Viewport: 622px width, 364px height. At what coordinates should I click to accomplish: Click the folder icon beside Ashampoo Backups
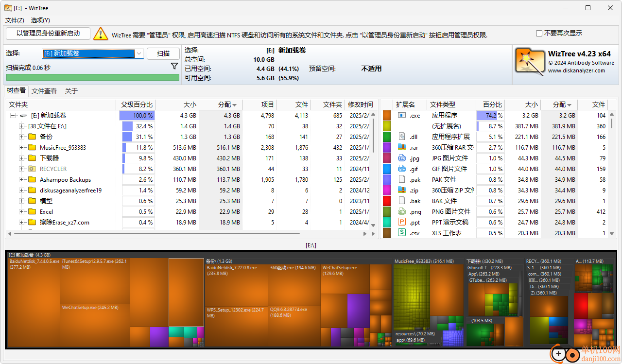33,180
